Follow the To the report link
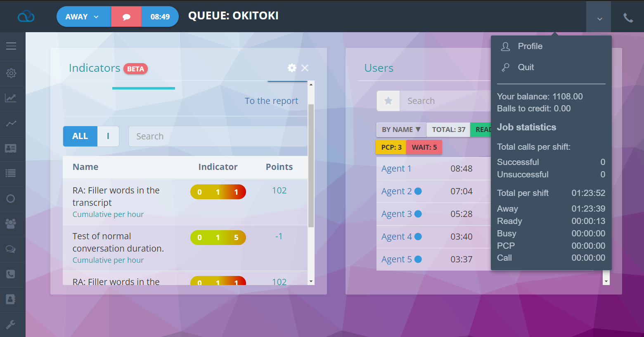The image size is (644, 337). (271, 101)
